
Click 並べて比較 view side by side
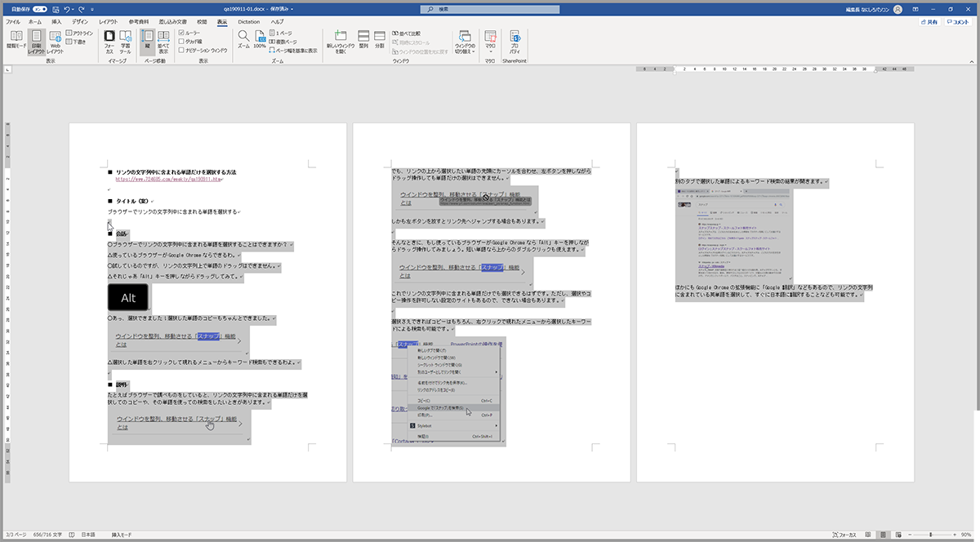pyautogui.click(x=407, y=33)
